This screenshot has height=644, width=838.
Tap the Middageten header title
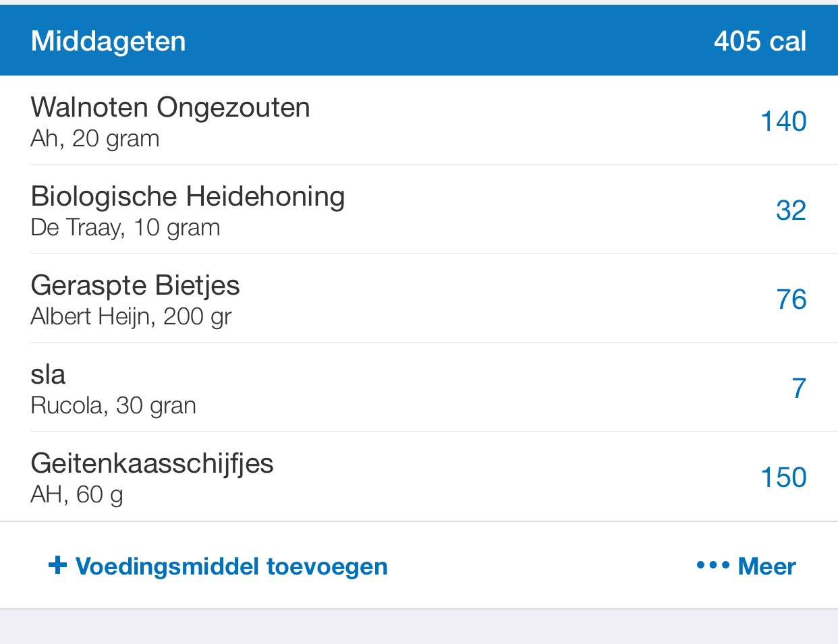108,41
